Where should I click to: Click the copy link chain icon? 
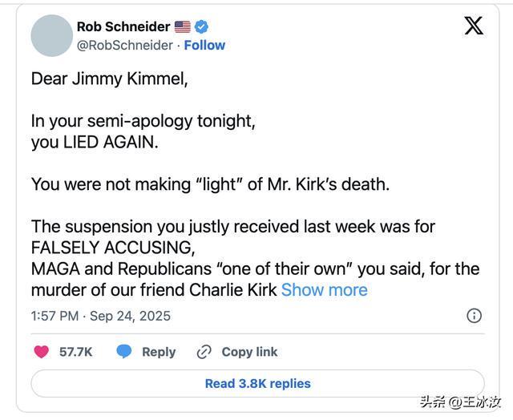204,352
